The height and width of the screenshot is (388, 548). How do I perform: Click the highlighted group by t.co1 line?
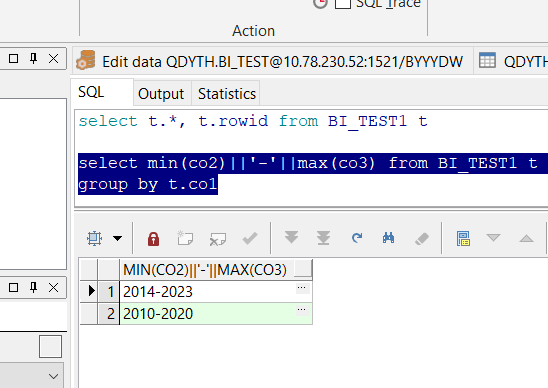click(x=148, y=184)
